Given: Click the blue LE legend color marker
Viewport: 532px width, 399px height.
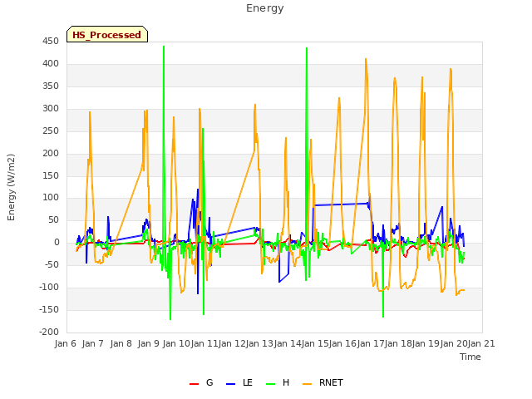Looking at the screenshot, I should 230,384.
